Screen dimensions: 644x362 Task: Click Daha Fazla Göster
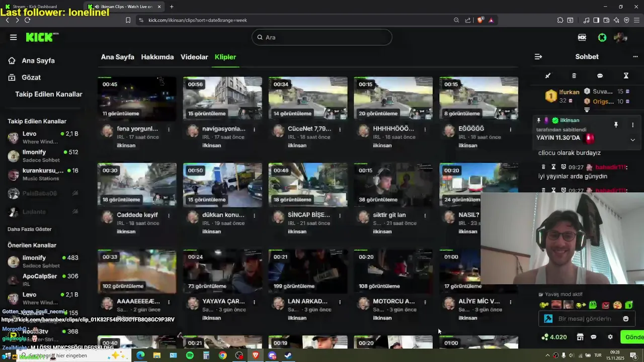[30, 229]
